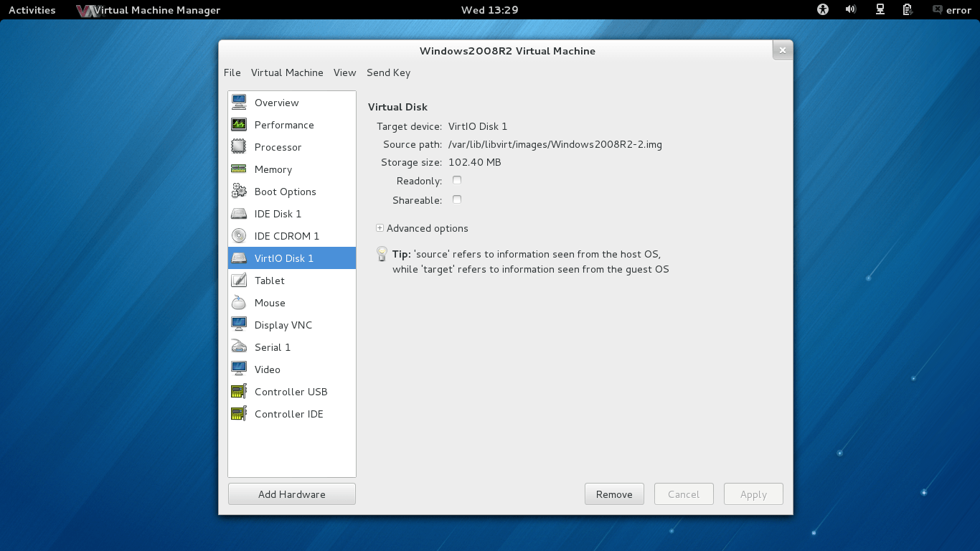
Task: Click the source path Windows2008R2-2.img value
Action: [555, 144]
